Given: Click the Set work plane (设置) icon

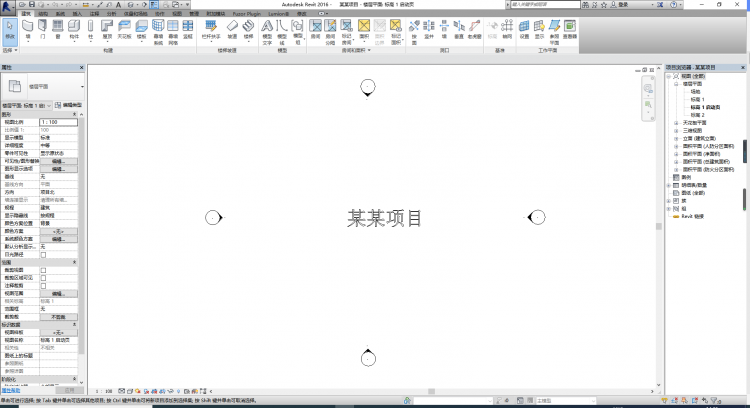Looking at the screenshot, I should (524, 30).
